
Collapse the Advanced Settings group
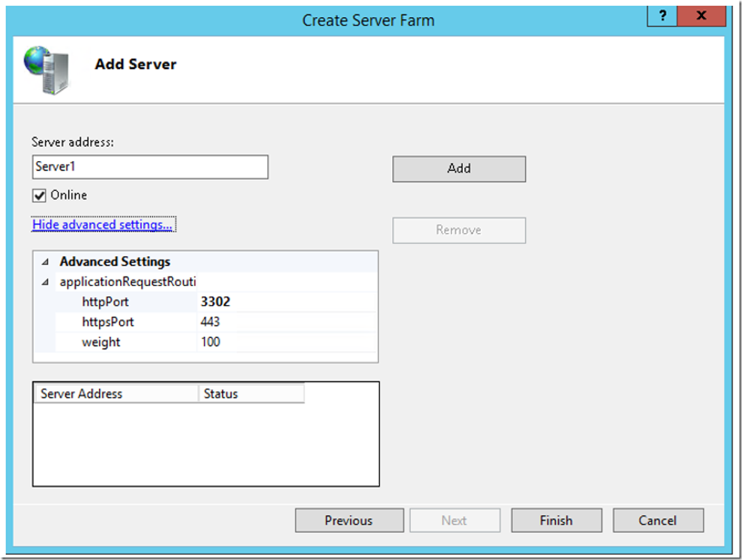coord(45,261)
